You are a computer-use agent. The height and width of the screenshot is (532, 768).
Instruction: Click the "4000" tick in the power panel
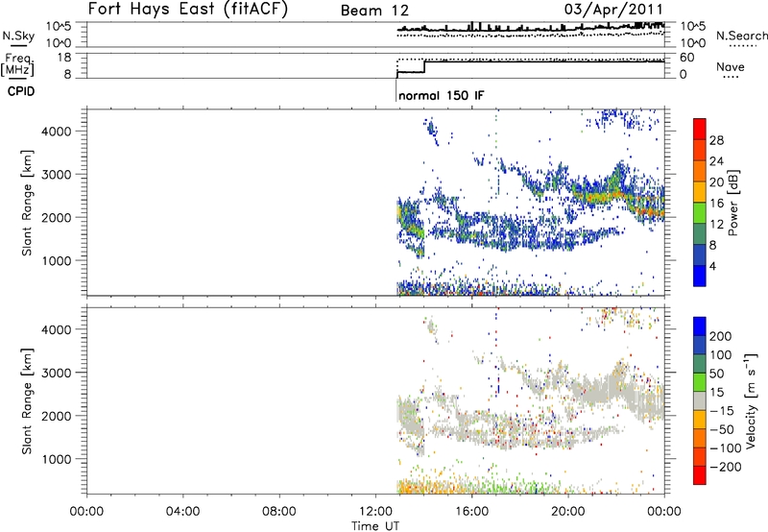57,132
